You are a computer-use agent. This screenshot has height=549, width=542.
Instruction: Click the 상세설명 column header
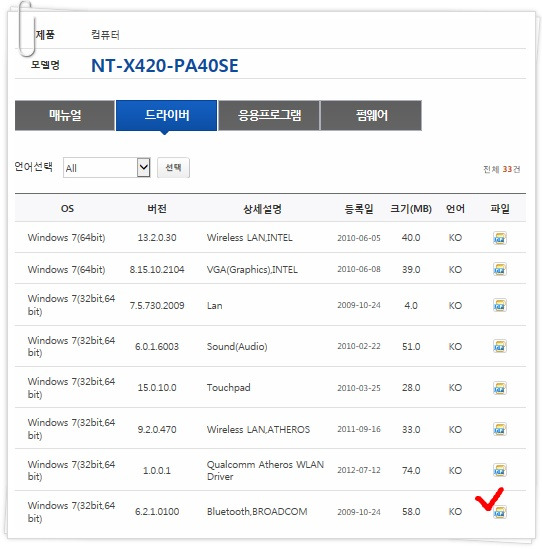pyautogui.click(x=262, y=209)
